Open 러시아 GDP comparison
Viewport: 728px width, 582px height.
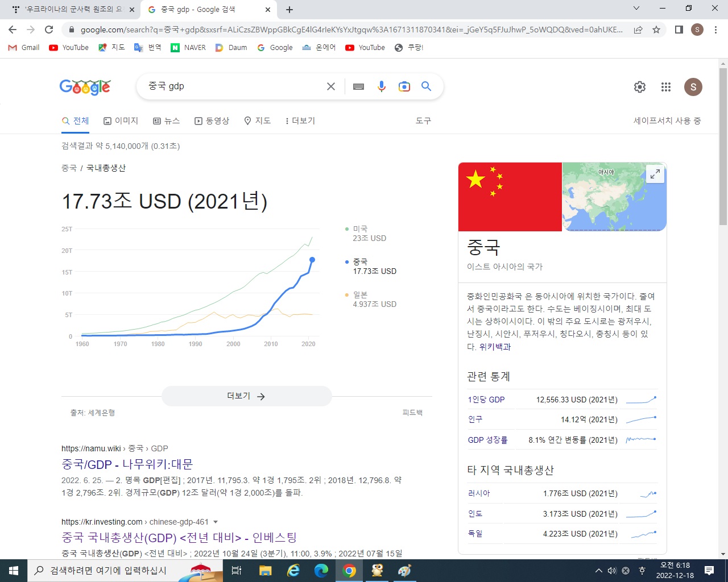click(479, 493)
